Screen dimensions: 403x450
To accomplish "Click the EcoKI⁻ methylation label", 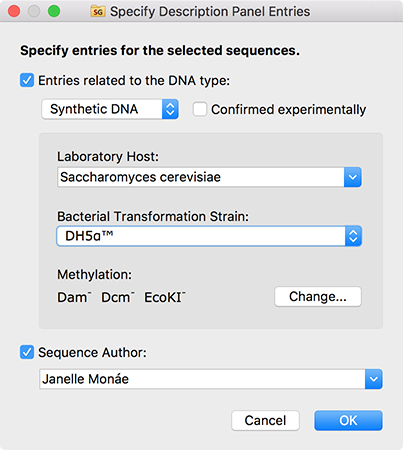I will click(x=165, y=297).
